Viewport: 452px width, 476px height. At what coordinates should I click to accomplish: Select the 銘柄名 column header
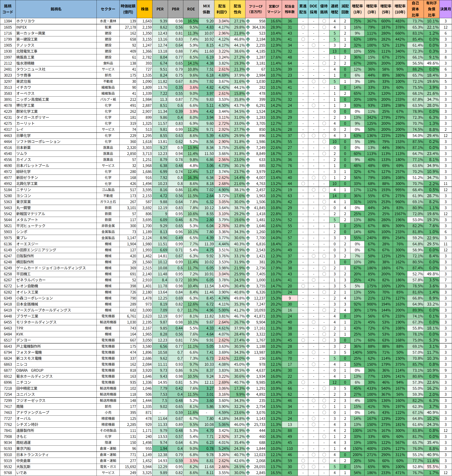(56, 9)
